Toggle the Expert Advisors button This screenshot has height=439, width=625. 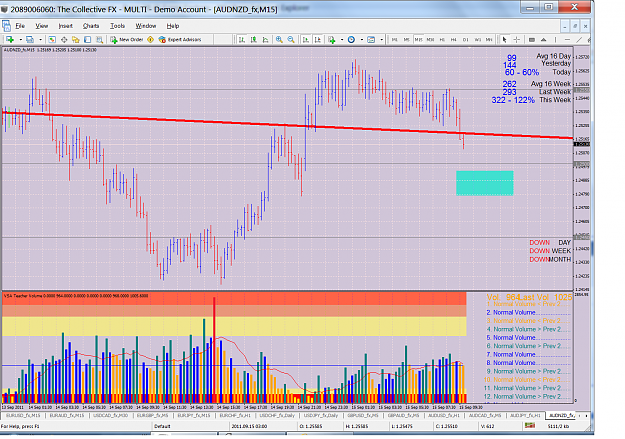(180, 39)
